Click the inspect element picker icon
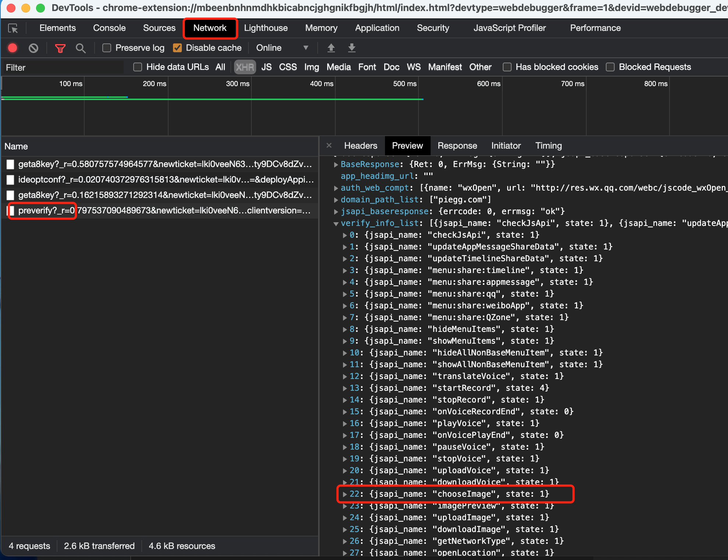This screenshot has width=728, height=560. (13, 28)
